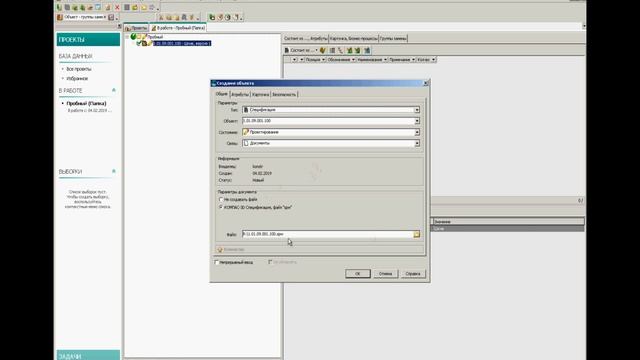Click the green check icon next to Пробный

click(133, 37)
